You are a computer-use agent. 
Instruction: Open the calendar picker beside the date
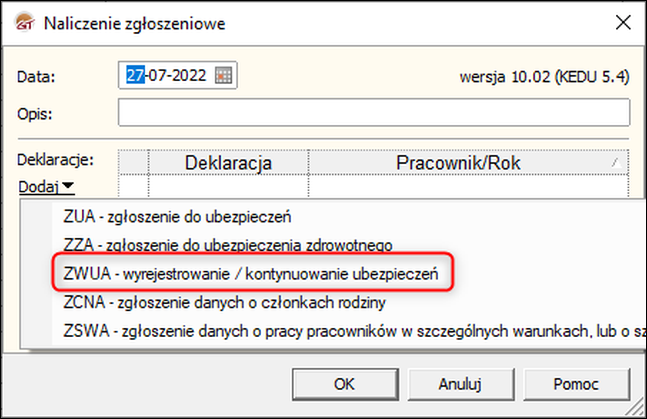(x=223, y=76)
